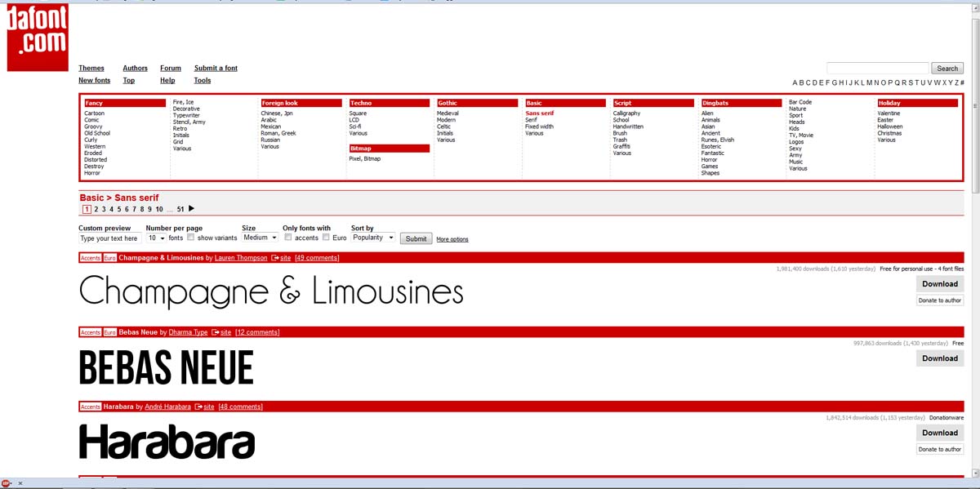Select the Medieval subcategory
Screen dimensions: 980x489
[x=448, y=113]
